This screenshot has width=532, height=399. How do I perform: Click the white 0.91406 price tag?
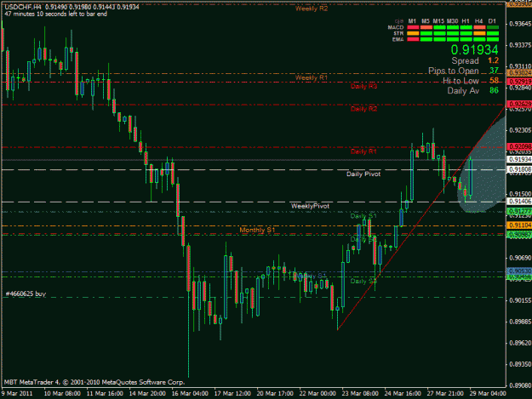pyautogui.click(x=519, y=202)
